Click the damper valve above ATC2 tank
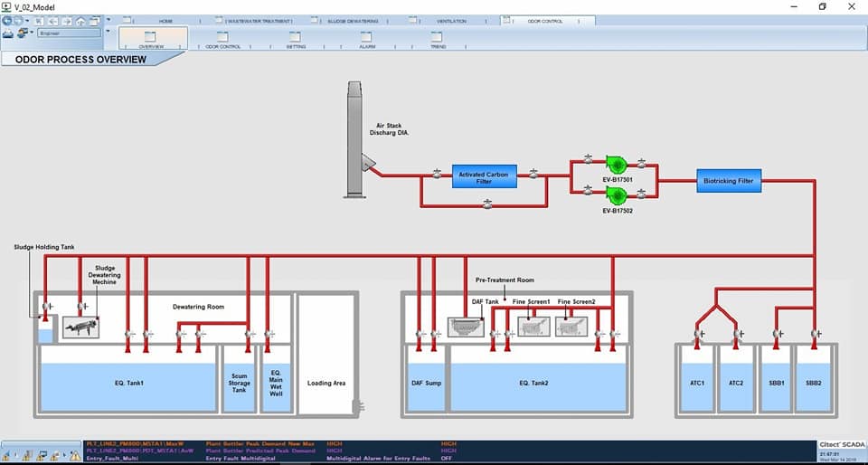The width and height of the screenshot is (868, 465). pyautogui.click(x=738, y=335)
